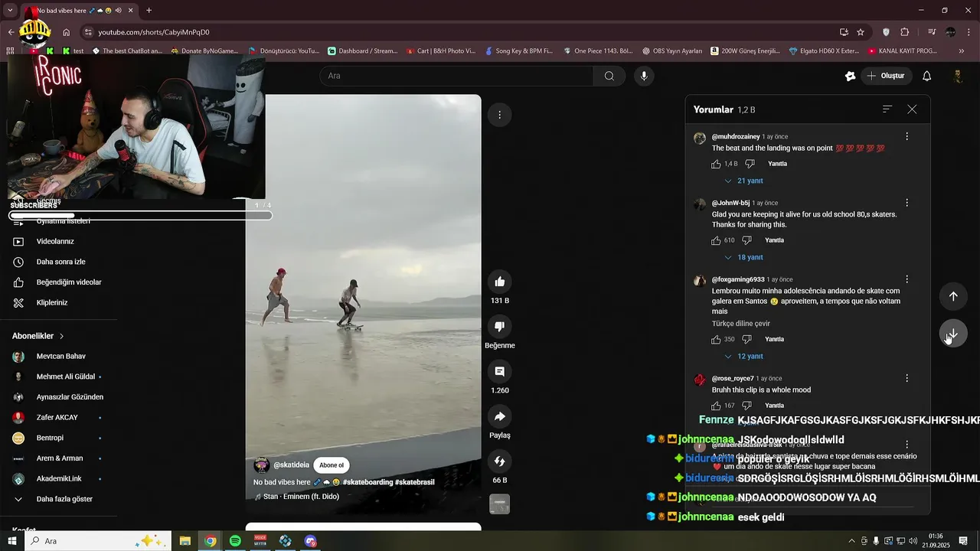The image size is (980, 551).
Task: Open File Explorer from taskbar
Action: click(x=185, y=541)
